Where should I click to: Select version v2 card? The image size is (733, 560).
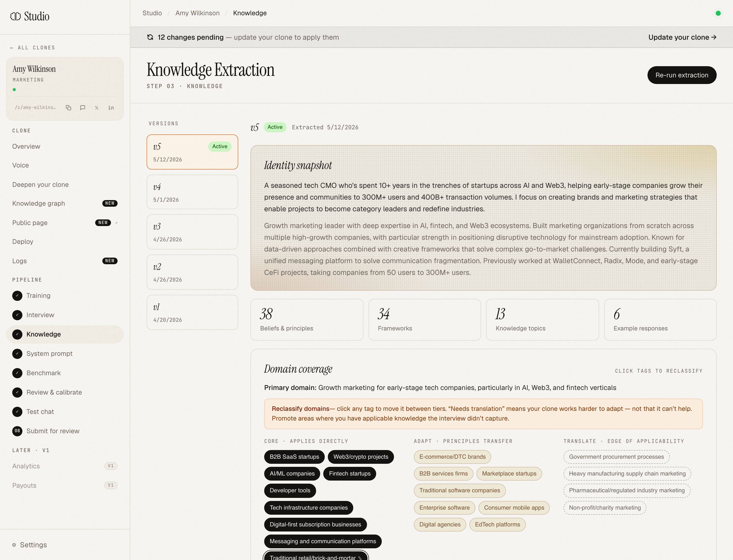[192, 272]
